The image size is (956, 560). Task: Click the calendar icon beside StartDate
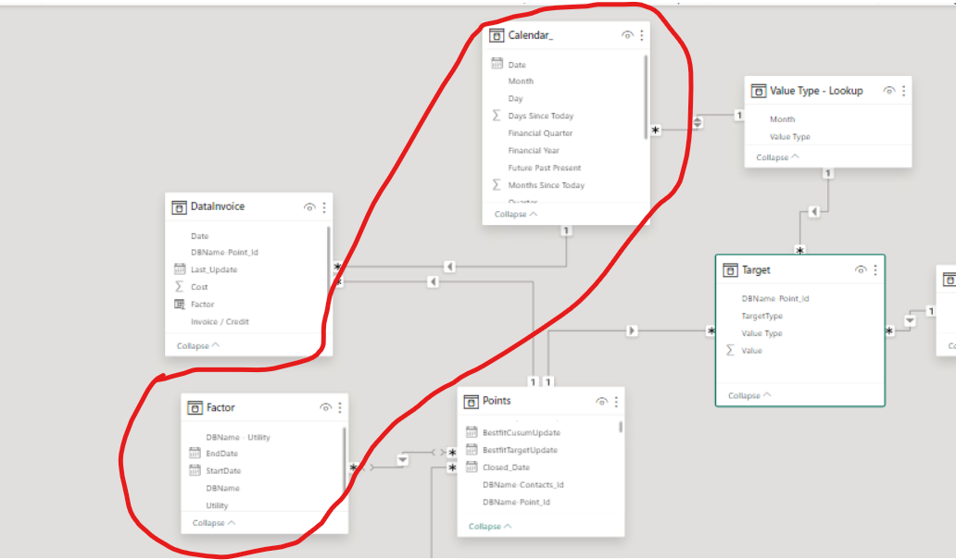tap(195, 470)
